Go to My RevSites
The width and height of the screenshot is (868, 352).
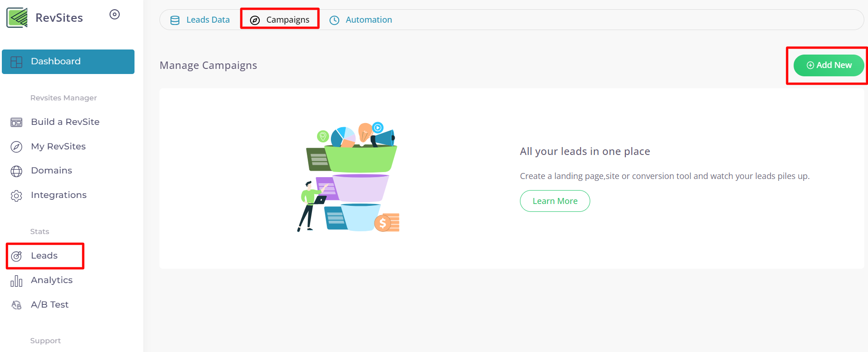pyautogui.click(x=58, y=146)
